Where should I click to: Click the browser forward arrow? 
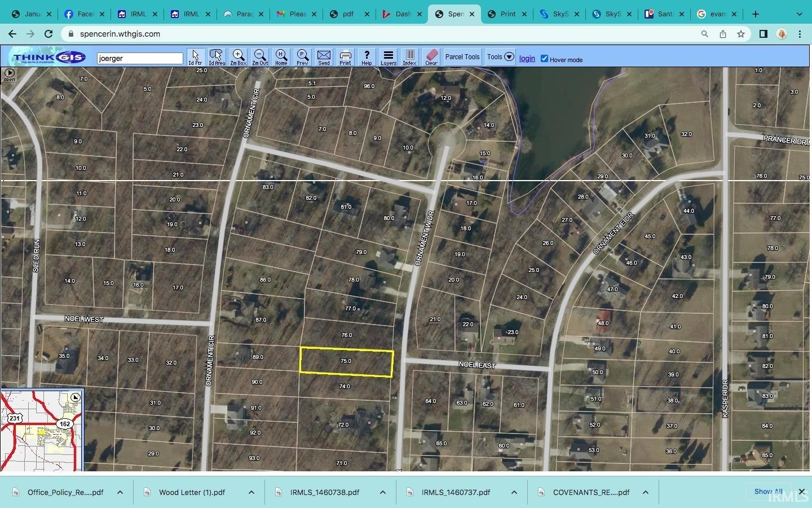[x=30, y=34]
